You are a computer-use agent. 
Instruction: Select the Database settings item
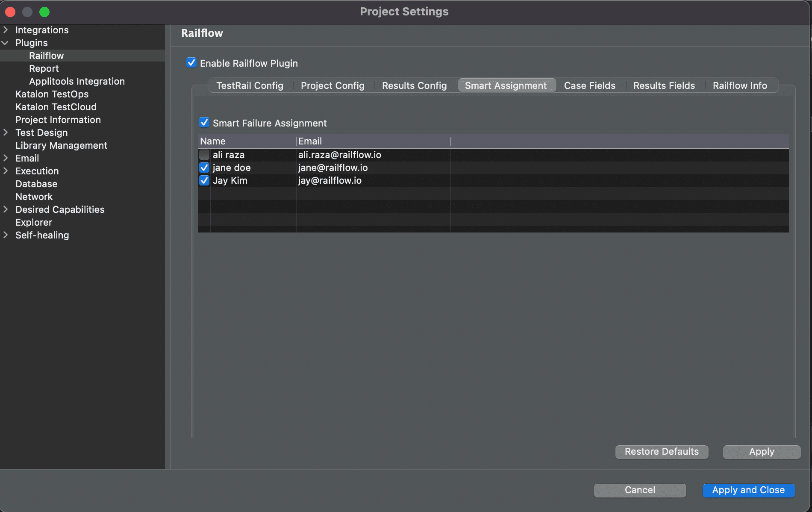click(36, 184)
